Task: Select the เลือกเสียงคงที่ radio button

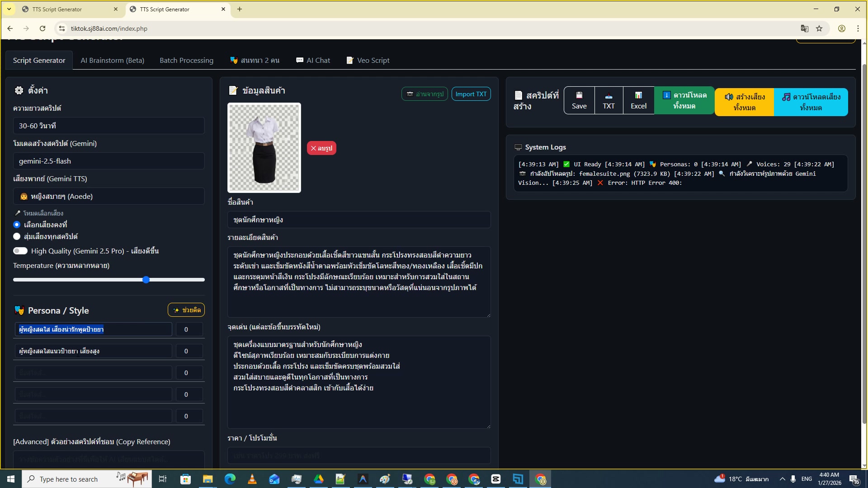Action: [17, 225]
